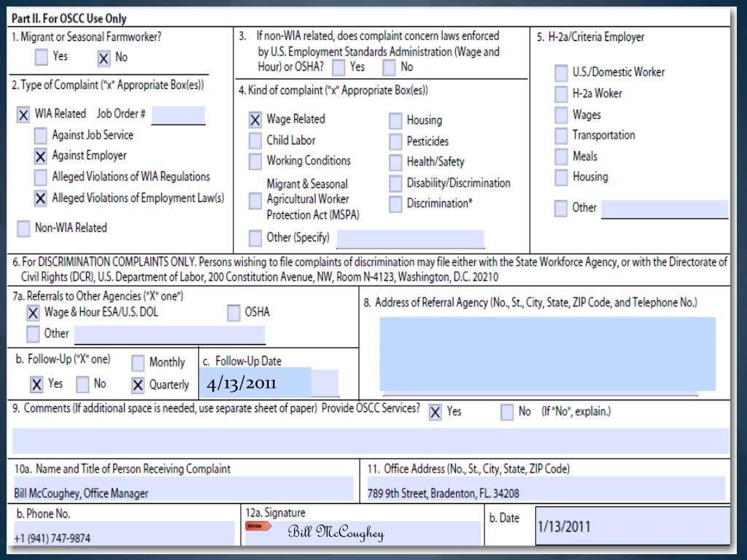
Task: Check the Disability/Discrimination box
Action: click(x=395, y=183)
